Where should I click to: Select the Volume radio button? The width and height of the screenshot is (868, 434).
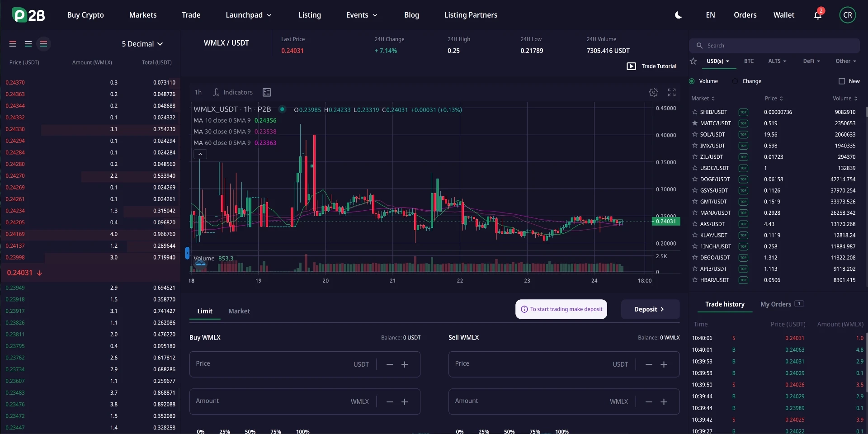[x=692, y=81]
